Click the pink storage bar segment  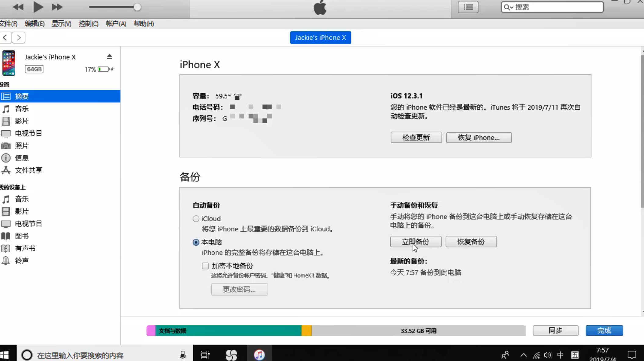tap(151, 331)
